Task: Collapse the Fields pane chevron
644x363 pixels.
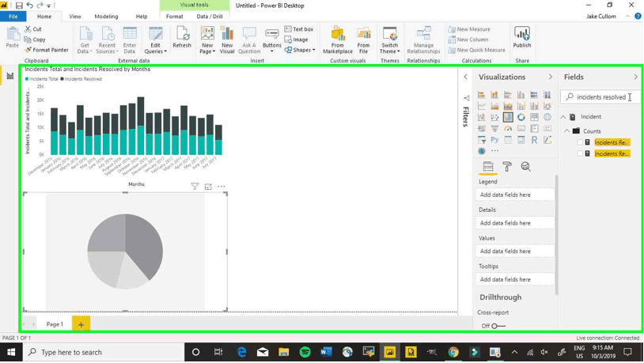Action: click(x=635, y=77)
